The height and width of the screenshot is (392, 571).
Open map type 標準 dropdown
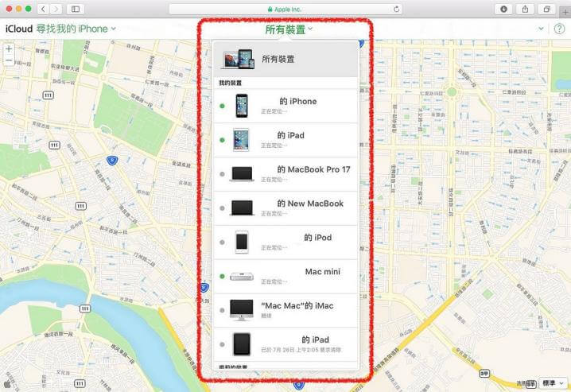[553, 383]
